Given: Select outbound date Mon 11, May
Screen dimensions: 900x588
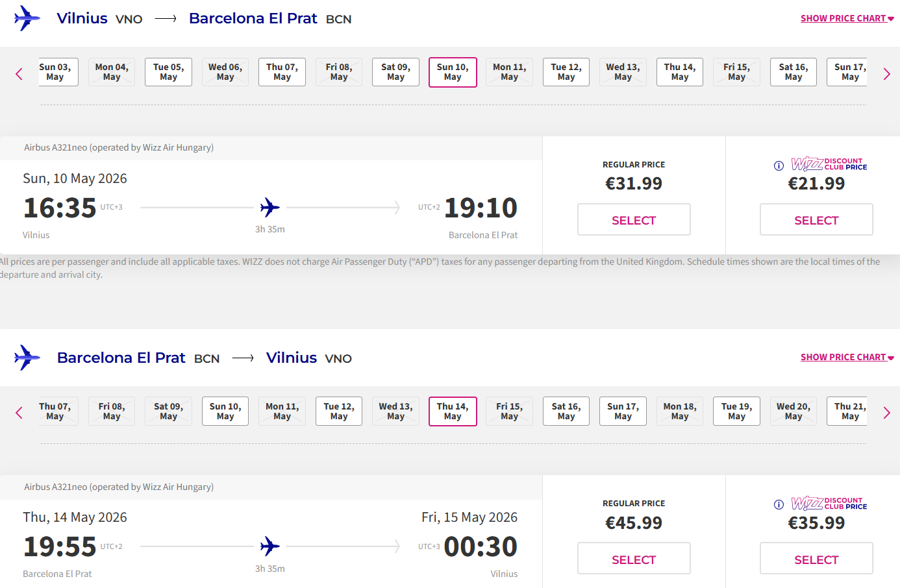Looking at the screenshot, I should [x=509, y=72].
